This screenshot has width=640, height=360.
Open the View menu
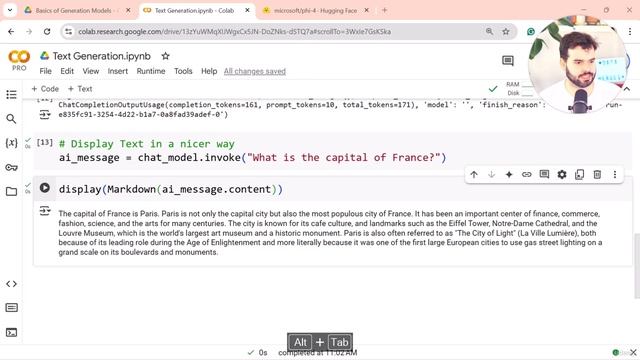(x=91, y=71)
